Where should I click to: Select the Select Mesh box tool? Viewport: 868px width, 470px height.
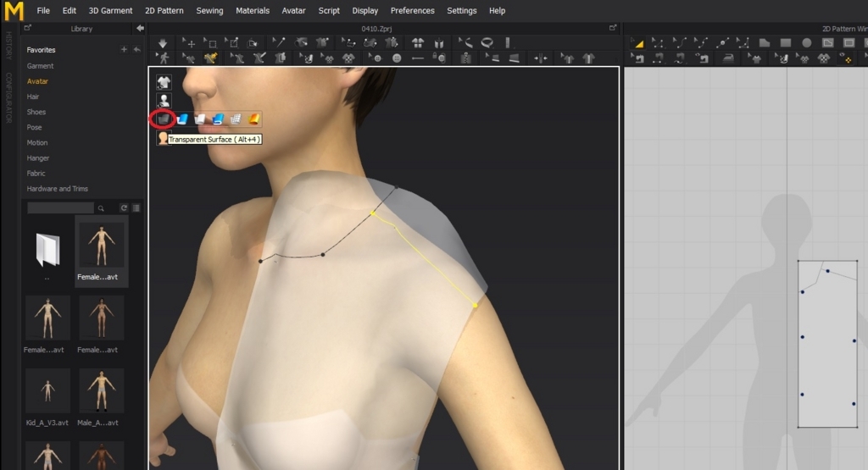click(x=210, y=43)
